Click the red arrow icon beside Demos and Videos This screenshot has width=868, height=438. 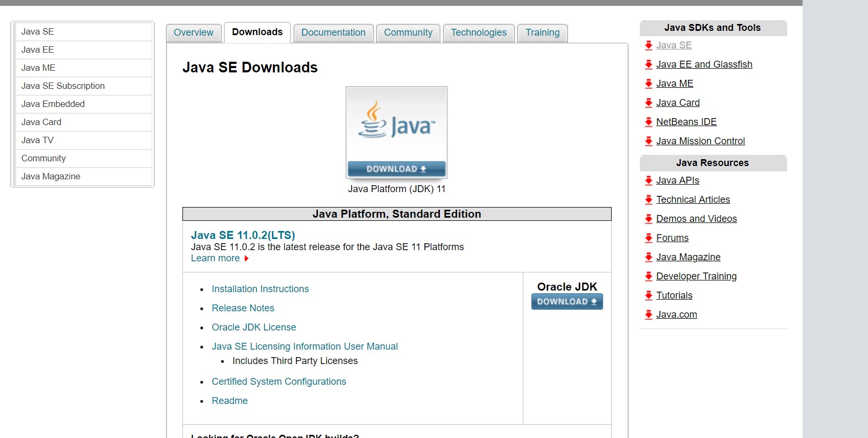648,219
